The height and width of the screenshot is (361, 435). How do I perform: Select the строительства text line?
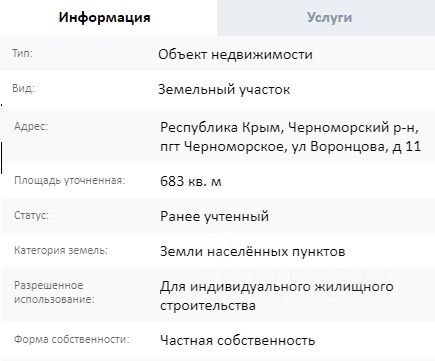[208, 306]
